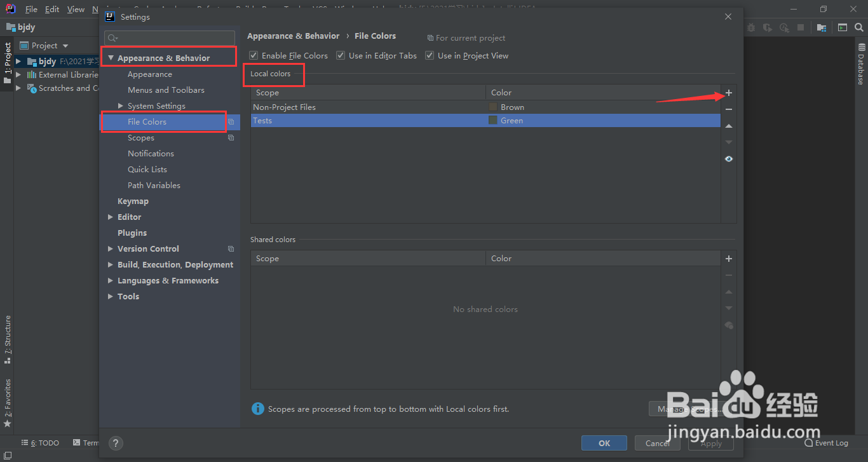Screen dimensions: 868x462
Task: Toggle Use in Project View checkbox
Action: pyautogui.click(x=430, y=56)
